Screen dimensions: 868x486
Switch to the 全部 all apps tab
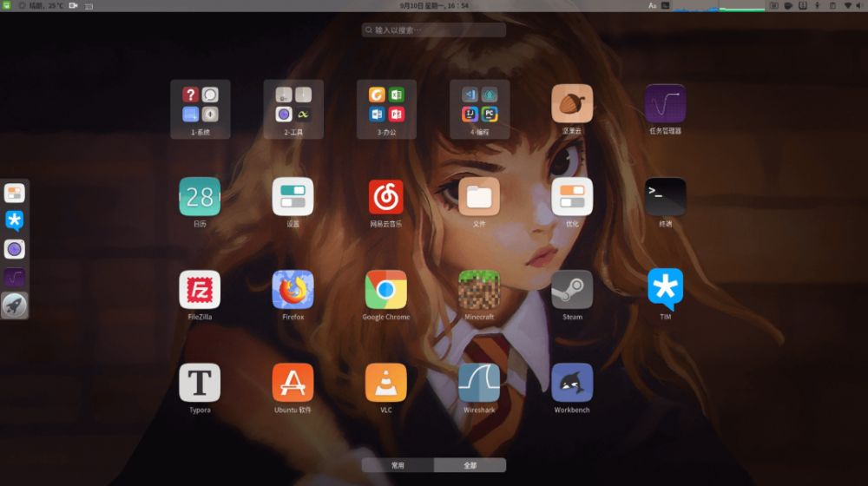(x=470, y=465)
